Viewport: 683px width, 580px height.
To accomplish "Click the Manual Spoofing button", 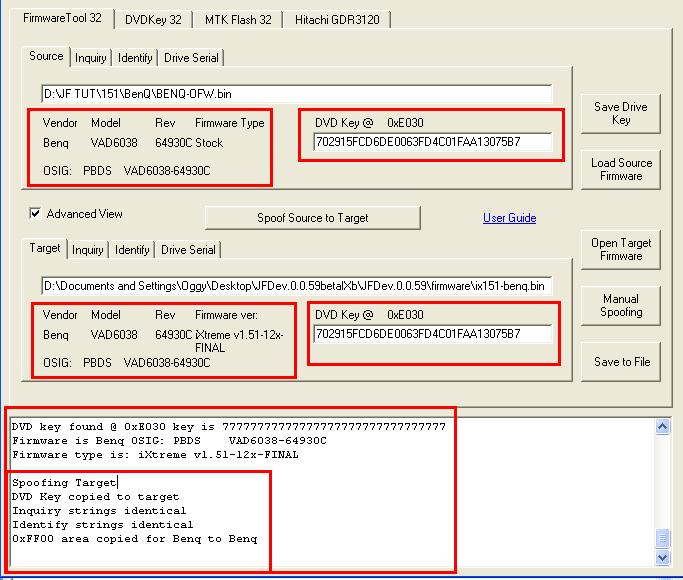I will (x=620, y=305).
